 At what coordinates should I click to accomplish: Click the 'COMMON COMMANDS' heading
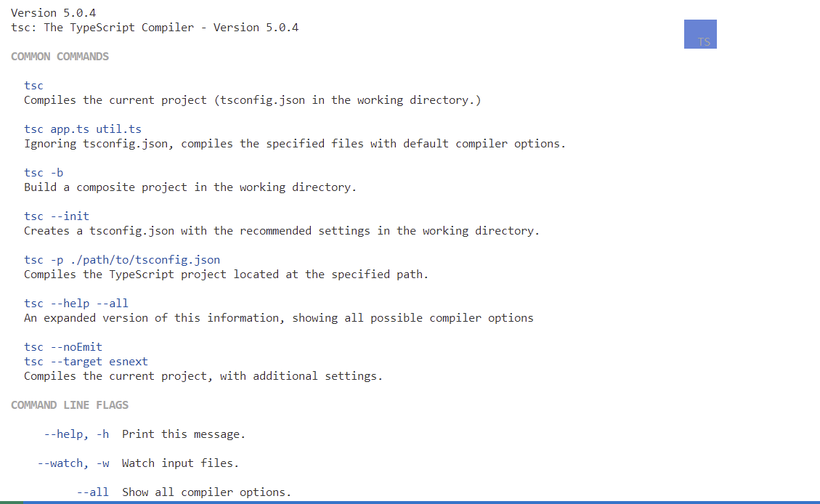pyautogui.click(x=60, y=57)
